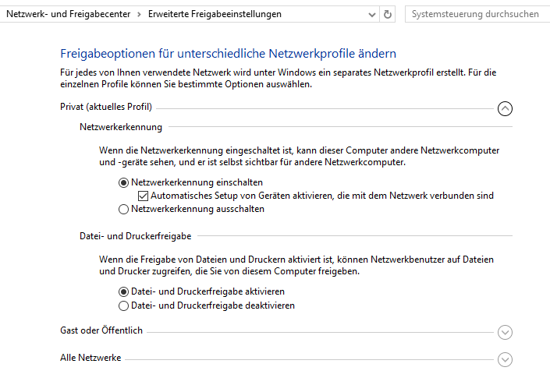550x392 pixels.
Task: Select Netzwerkerkennung einschalten radio button
Action: [123, 182]
